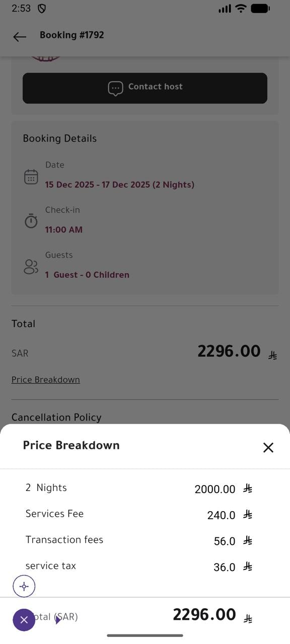Tap the Cancellation Policy heading
This screenshot has height=644, width=290.
coord(56,417)
